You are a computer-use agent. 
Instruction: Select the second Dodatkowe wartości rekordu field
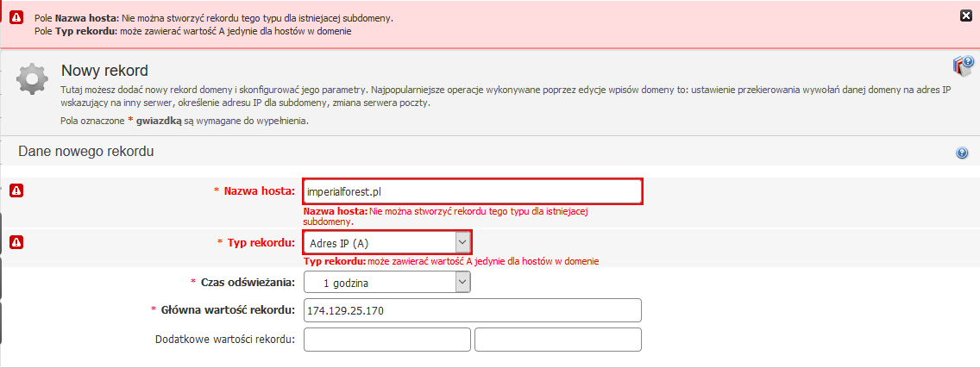558,340
